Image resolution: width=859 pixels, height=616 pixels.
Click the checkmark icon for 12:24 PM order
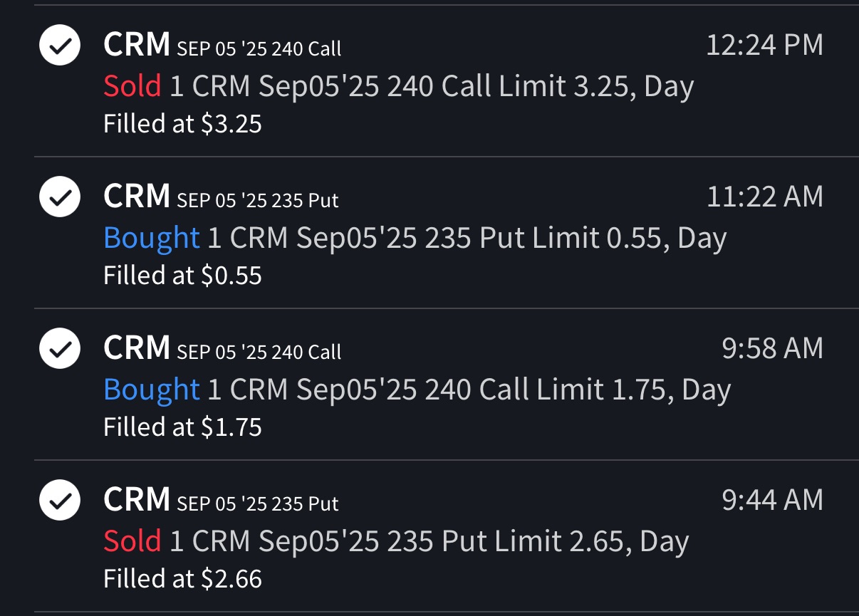tap(60, 45)
